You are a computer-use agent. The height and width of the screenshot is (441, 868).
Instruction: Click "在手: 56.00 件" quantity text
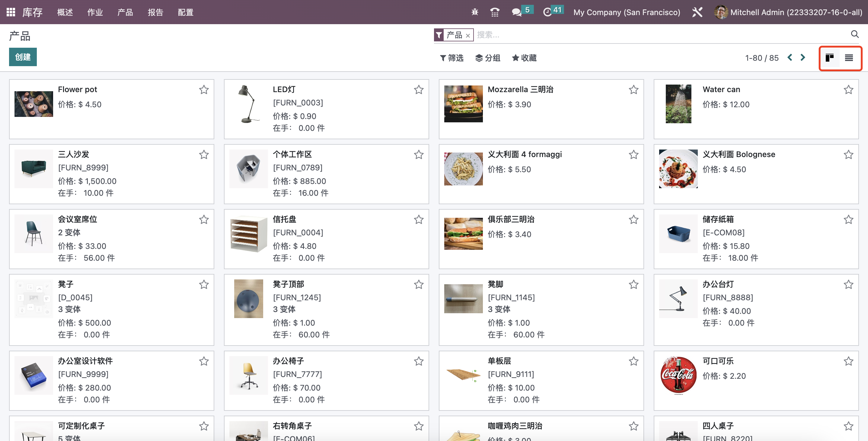pyautogui.click(x=86, y=258)
